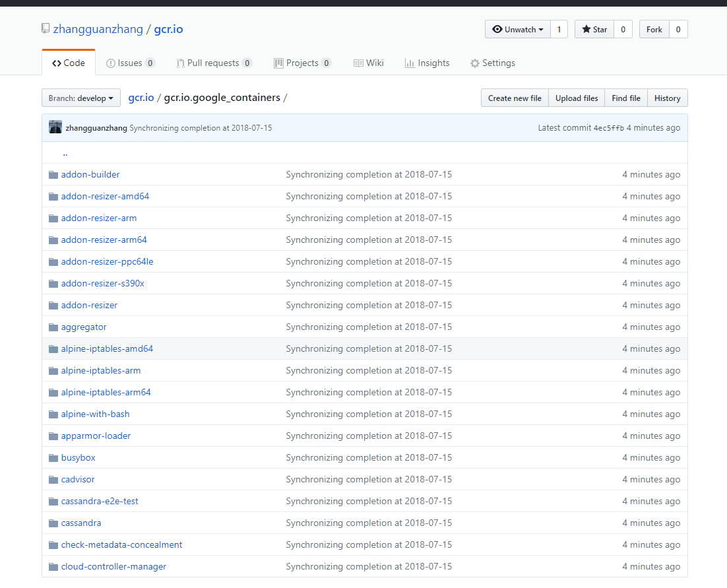Open folder icon for addon-builder
The image size is (727, 588).
tap(53, 175)
